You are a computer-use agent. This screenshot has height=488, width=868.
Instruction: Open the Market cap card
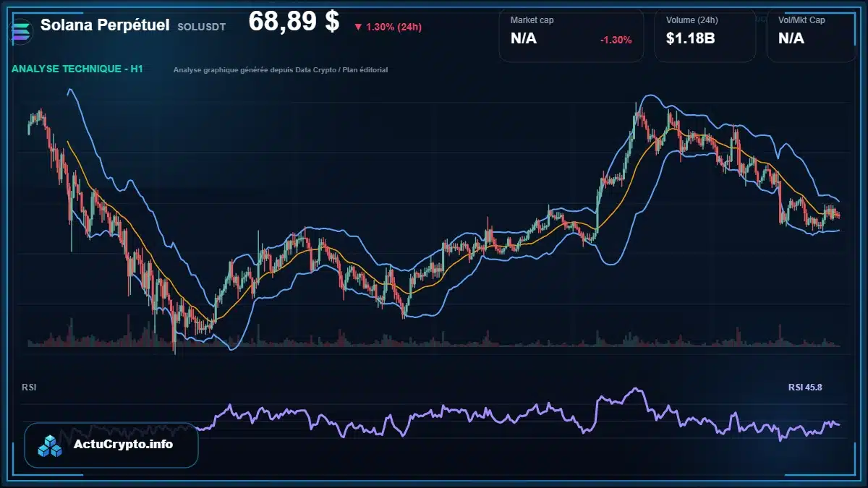coord(571,35)
